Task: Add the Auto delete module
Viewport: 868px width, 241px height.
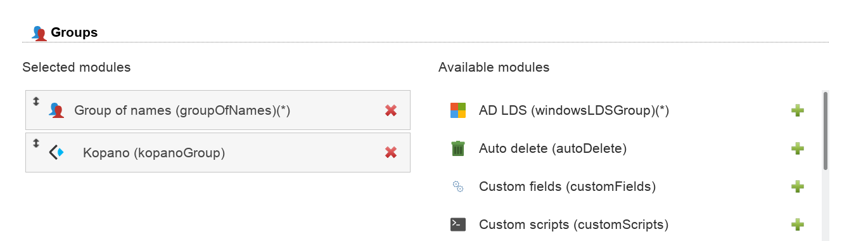Action: tap(798, 148)
